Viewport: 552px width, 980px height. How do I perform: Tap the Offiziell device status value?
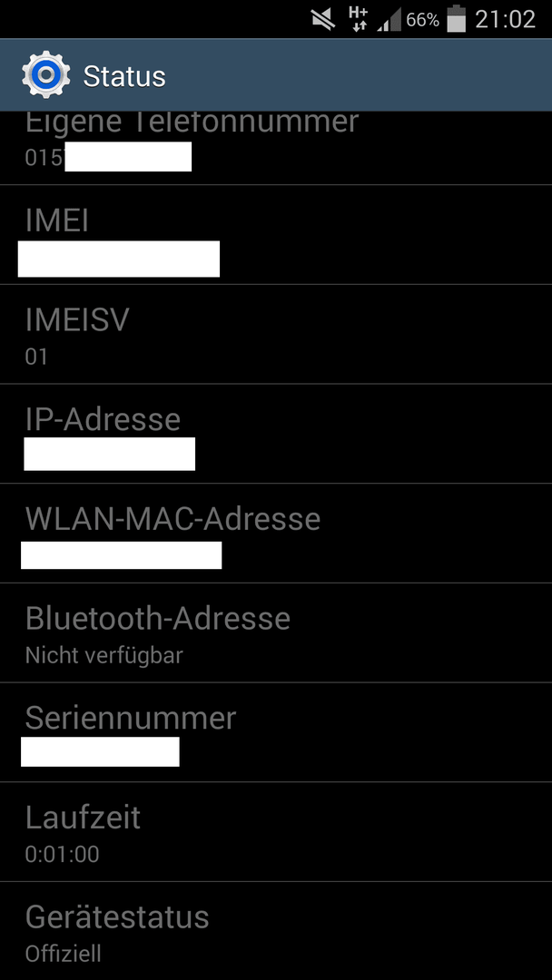click(x=64, y=955)
